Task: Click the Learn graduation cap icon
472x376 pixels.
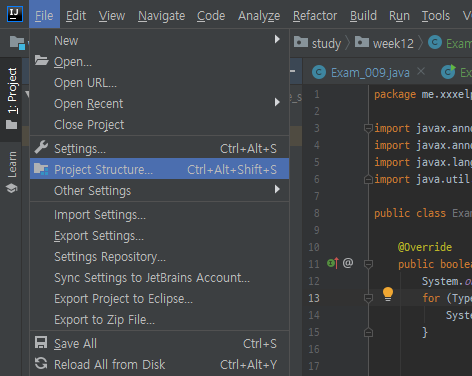Action: tap(12, 189)
